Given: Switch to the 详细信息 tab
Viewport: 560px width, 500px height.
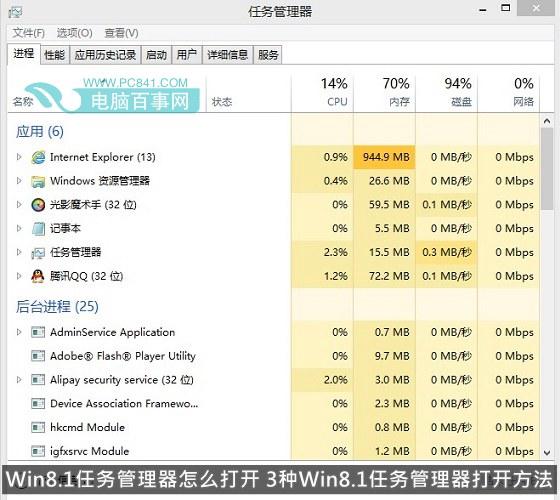Looking at the screenshot, I should click(228, 55).
